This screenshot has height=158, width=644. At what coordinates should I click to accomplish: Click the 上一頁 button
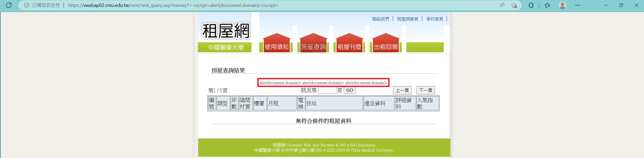[402, 90]
